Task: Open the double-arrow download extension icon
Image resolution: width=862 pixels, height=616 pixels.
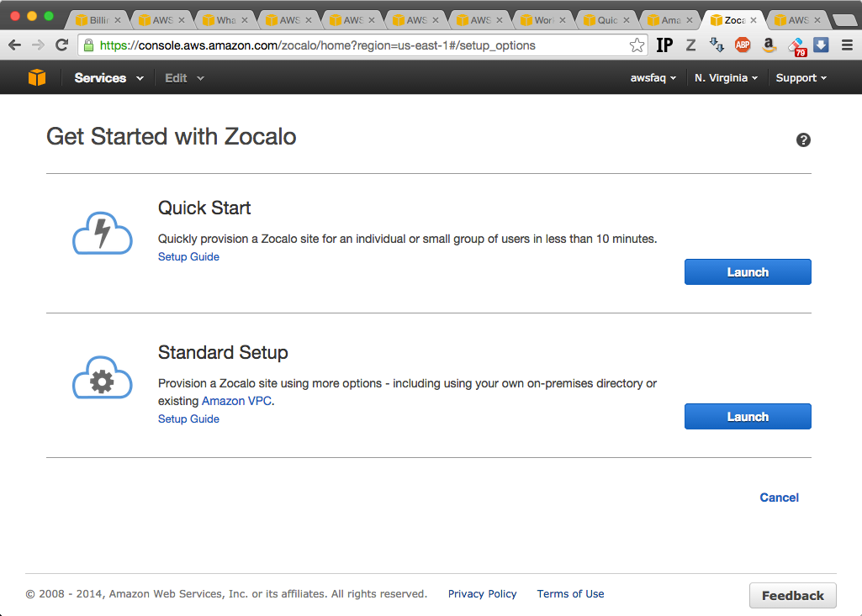Action: [x=717, y=45]
